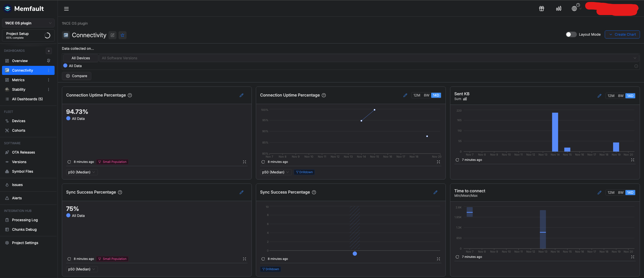The height and width of the screenshot is (278, 644).
Task: Edit the Sent KB chart
Action: [599, 96]
